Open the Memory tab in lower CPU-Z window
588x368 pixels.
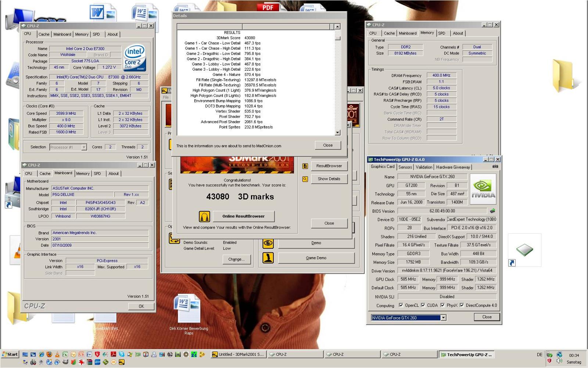click(83, 173)
